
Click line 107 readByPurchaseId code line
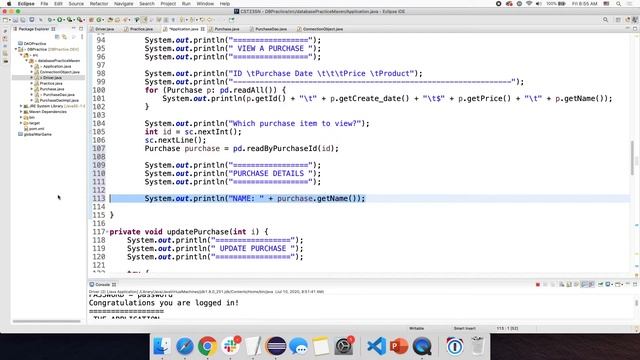241,149
